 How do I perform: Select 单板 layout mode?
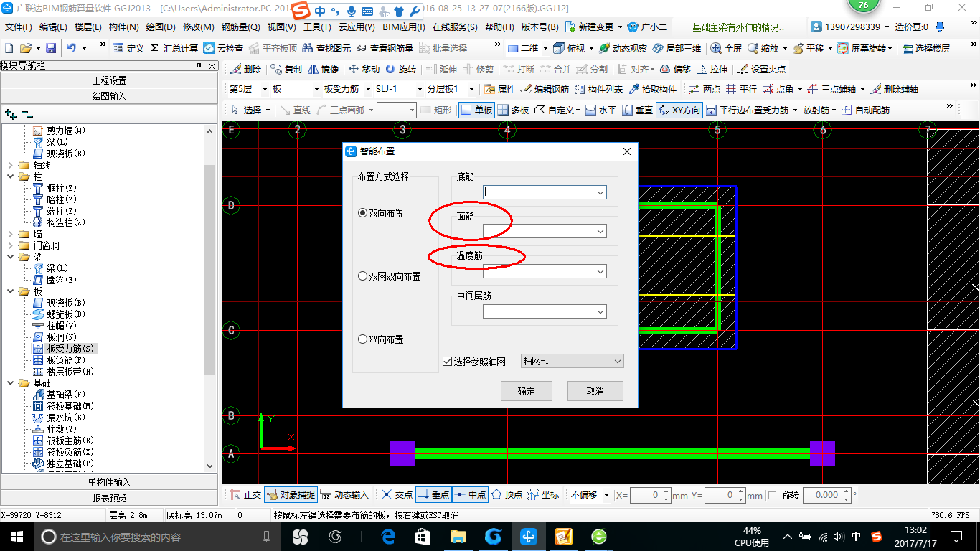pos(476,110)
